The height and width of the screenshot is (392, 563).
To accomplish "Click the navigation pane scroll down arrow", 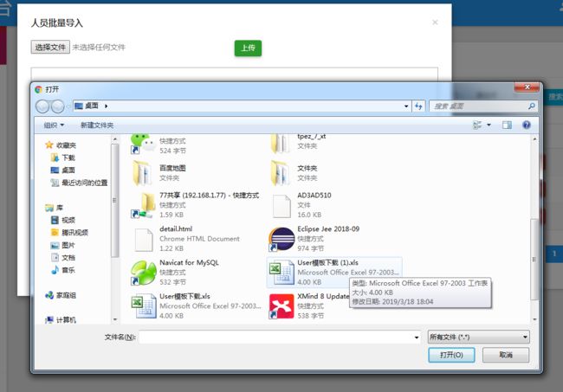I will [x=115, y=318].
